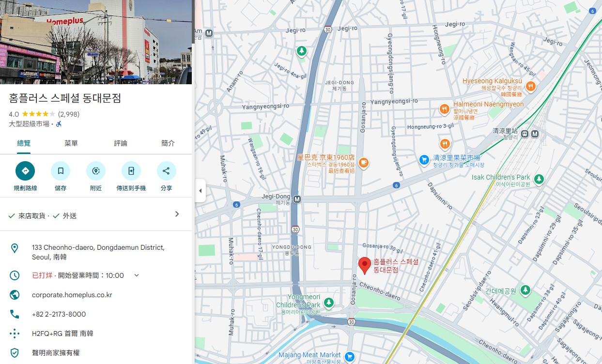
Task: Collapse the side panel with the arrow
Action: coord(201,191)
